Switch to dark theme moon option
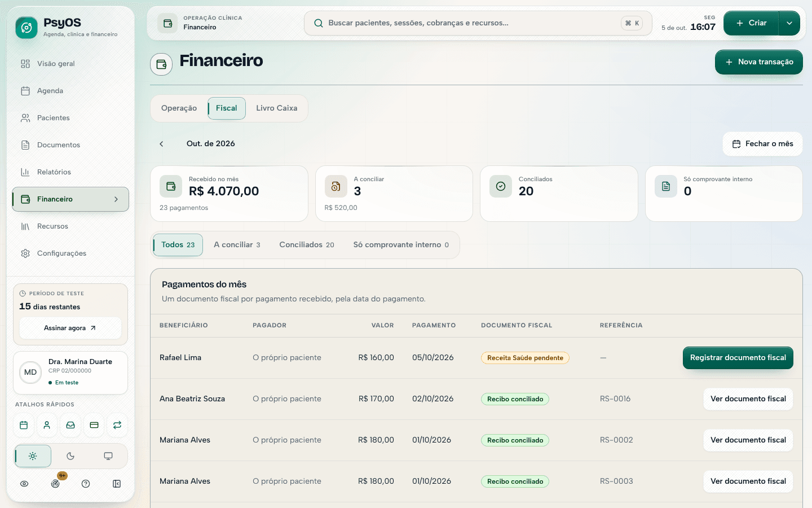The width and height of the screenshot is (812, 508). pos(70,456)
